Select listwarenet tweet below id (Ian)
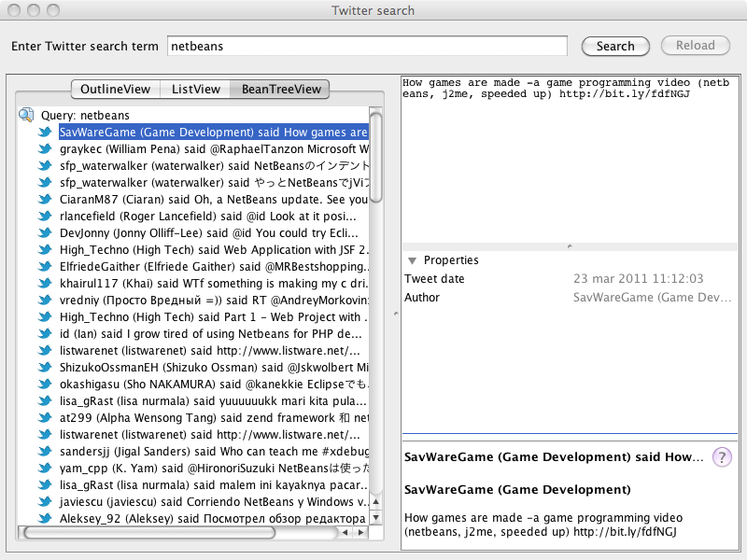747x560 pixels. [209, 351]
